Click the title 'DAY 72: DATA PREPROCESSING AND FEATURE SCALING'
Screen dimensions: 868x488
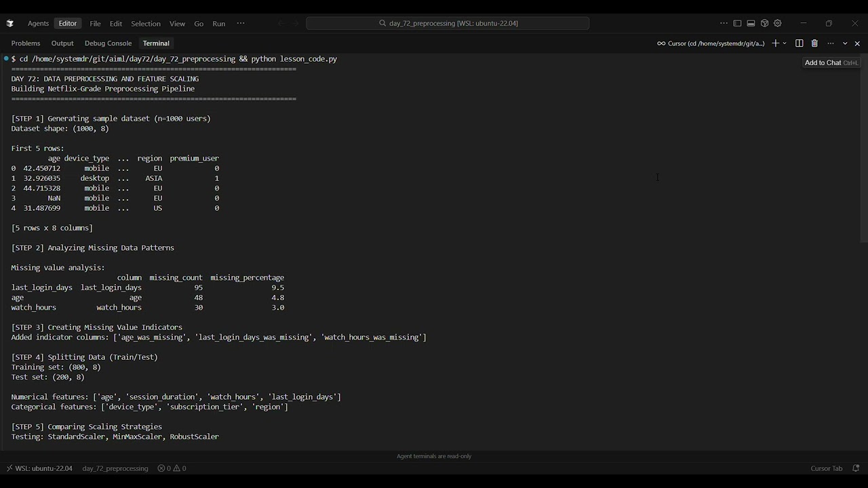[104, 79]
